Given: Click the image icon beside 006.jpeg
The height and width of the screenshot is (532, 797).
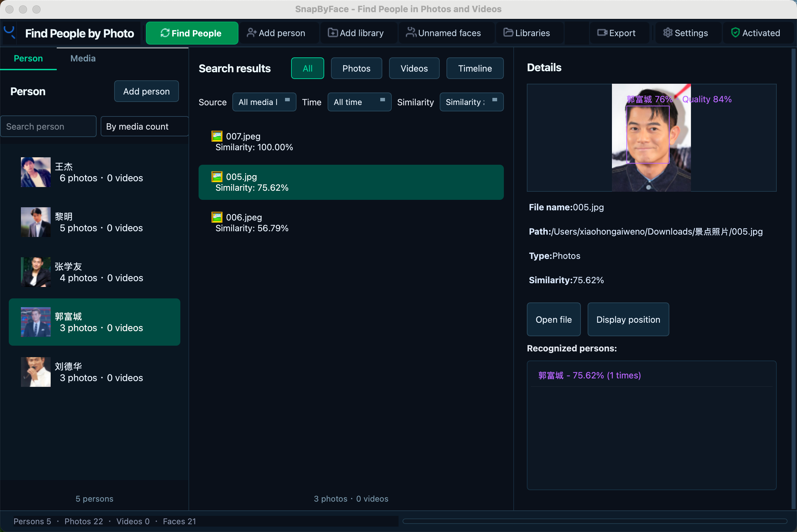Looking at the screenshot, I should coord(217,217).
